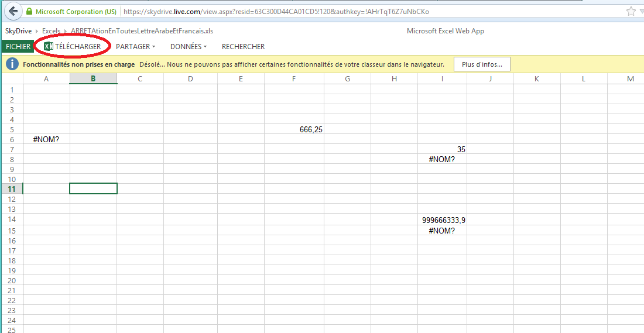Select column K header
This screenshot has height=333, width=644.
point(537,79)
